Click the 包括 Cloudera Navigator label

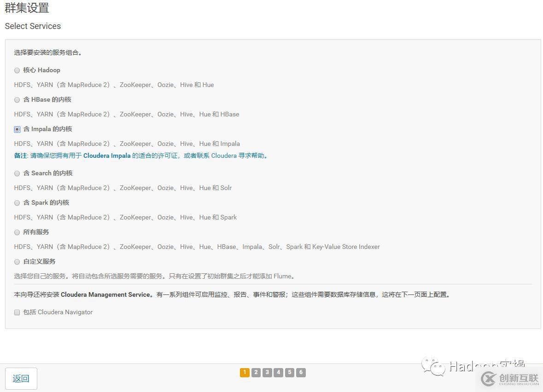(58, 312)
